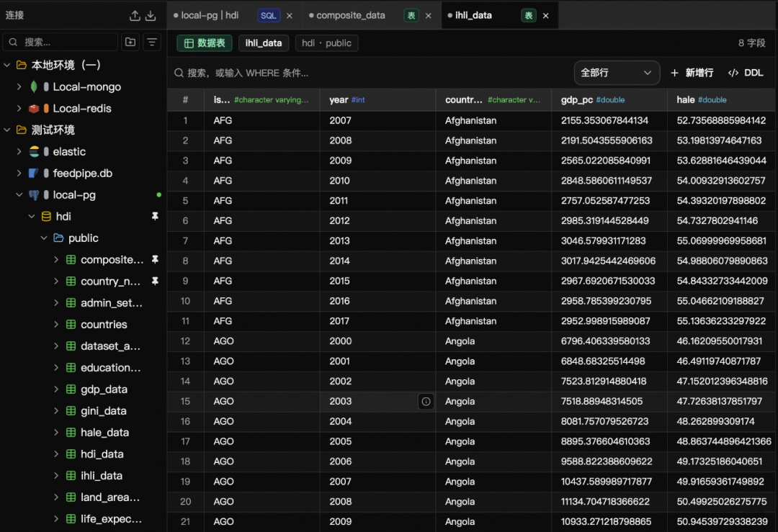Open the land_area table

click(110, 497)
